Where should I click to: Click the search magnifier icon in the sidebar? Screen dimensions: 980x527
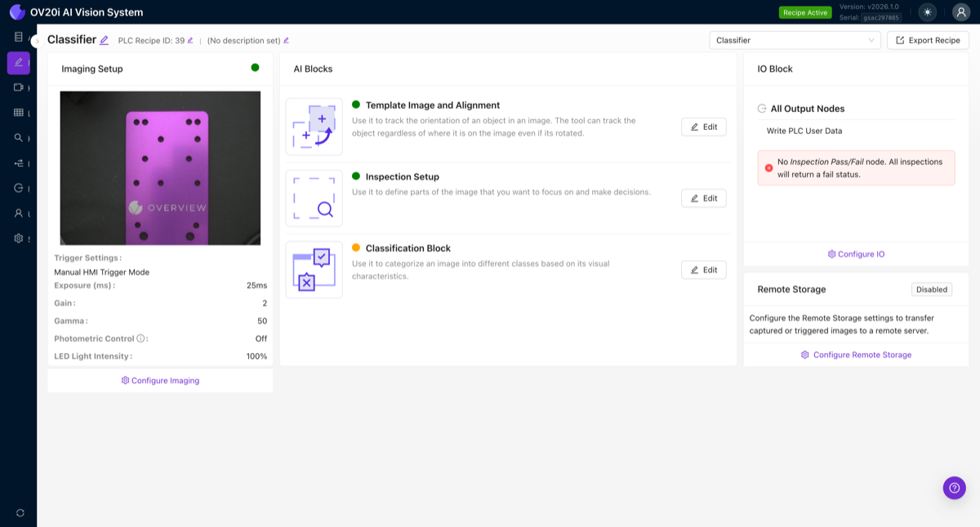click(x=18, y=137)
